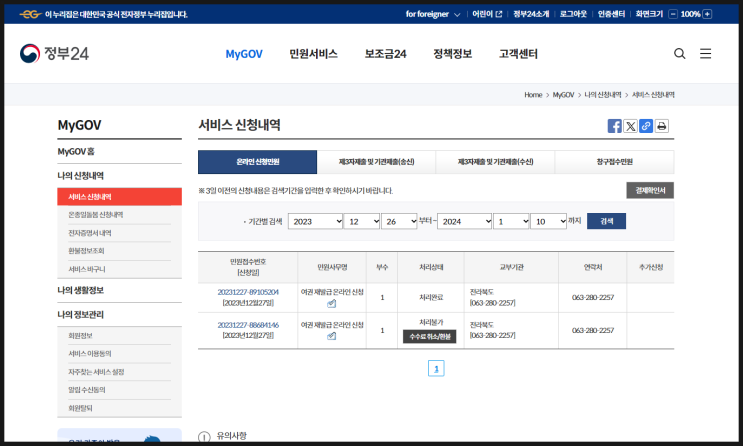The height and width of the screenshot is (446, 743).
Task: Open document icon for application 20231227-88684146
Action: click(332, 336)
